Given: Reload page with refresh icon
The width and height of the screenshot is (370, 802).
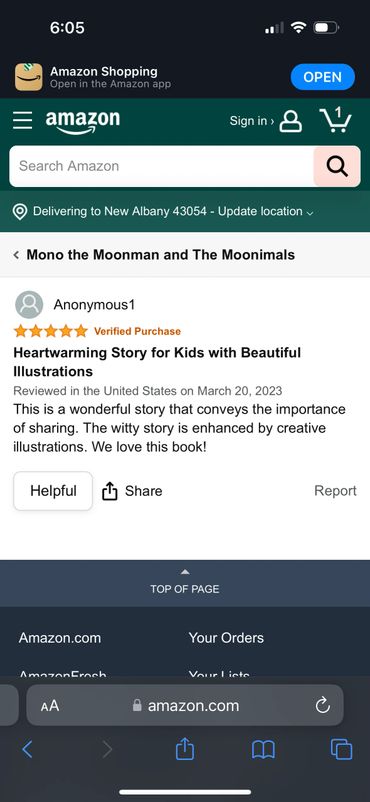Looking at the screenshot, I should click(322, 706).
